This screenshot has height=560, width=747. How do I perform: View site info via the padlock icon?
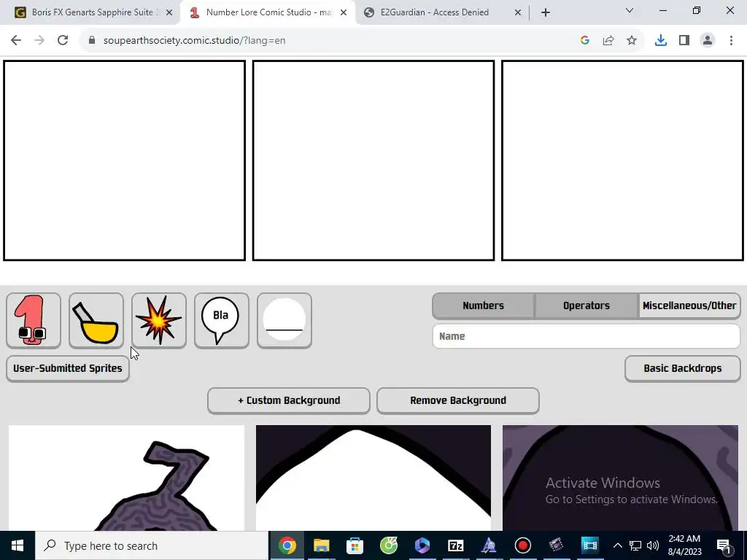pos(92,41)
